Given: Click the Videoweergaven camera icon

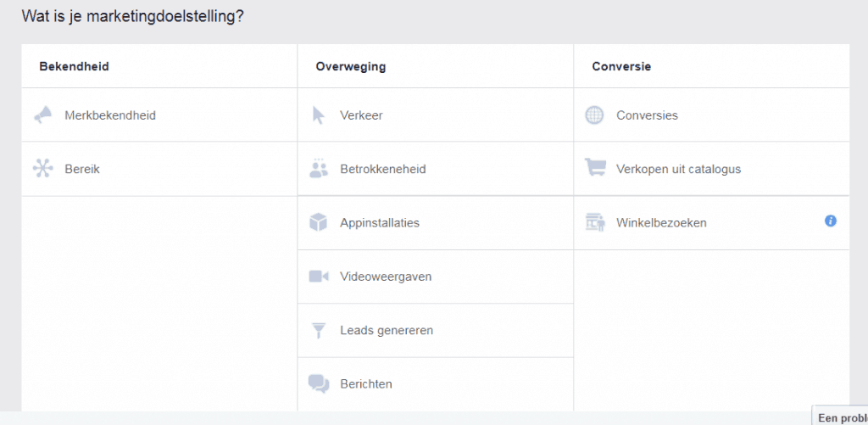Looking at the screenshot, I should [319, 276].
